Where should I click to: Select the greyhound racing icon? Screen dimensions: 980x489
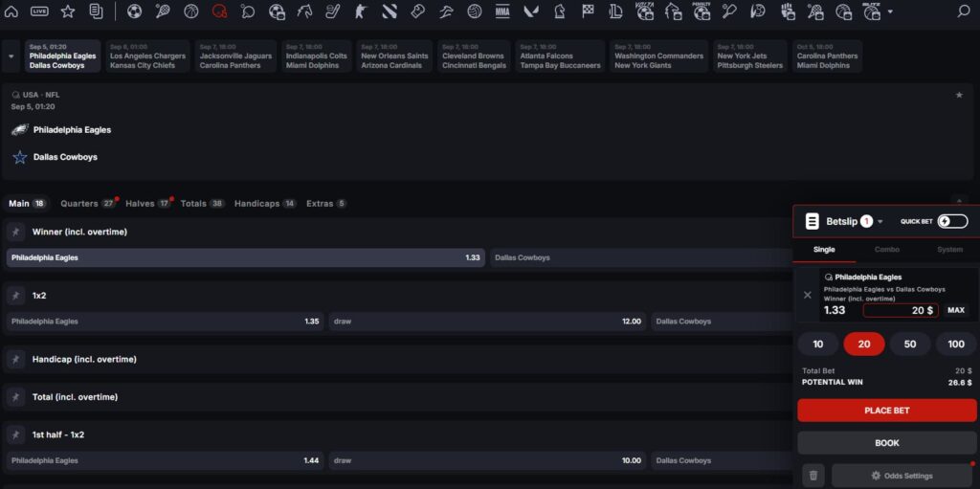pos(446,11)
